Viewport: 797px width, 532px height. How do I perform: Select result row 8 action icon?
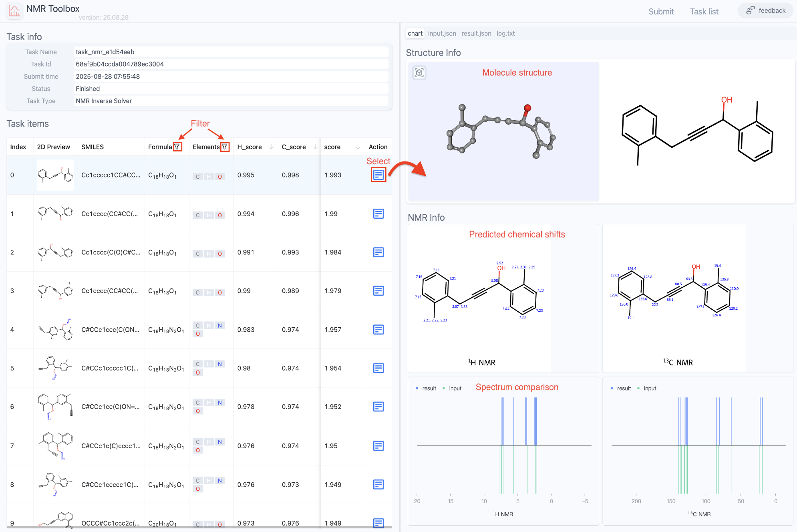(x=378, y=485)
